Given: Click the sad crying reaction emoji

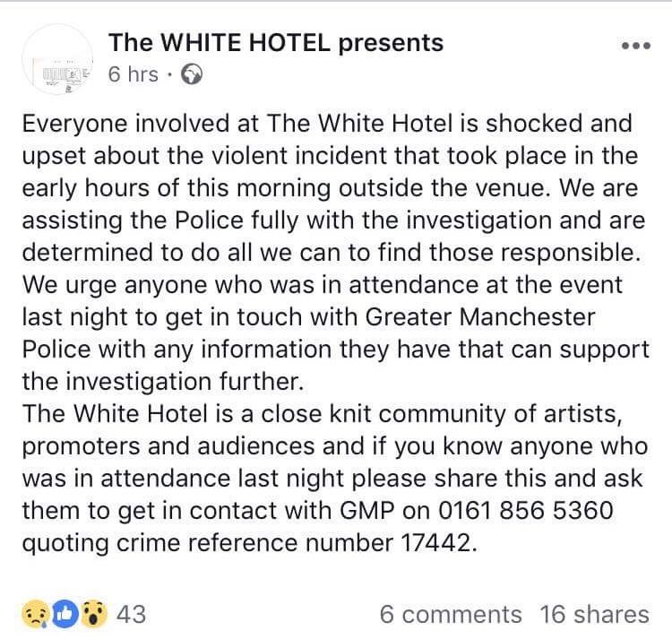Looking at the screenshot, I should click(x=35, y=614).
